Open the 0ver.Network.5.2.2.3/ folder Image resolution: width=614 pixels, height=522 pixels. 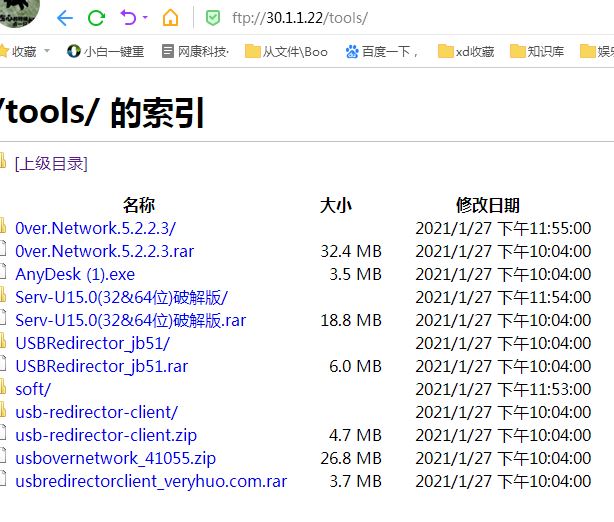coord(96,228)
